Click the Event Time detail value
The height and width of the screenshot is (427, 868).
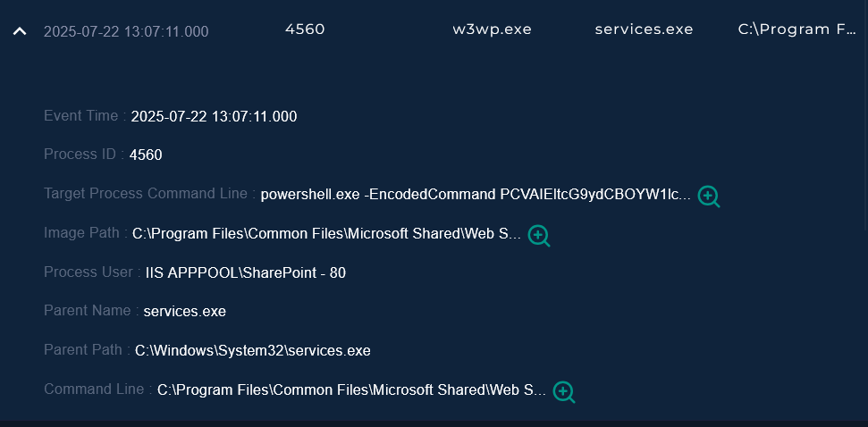[215, 117]
